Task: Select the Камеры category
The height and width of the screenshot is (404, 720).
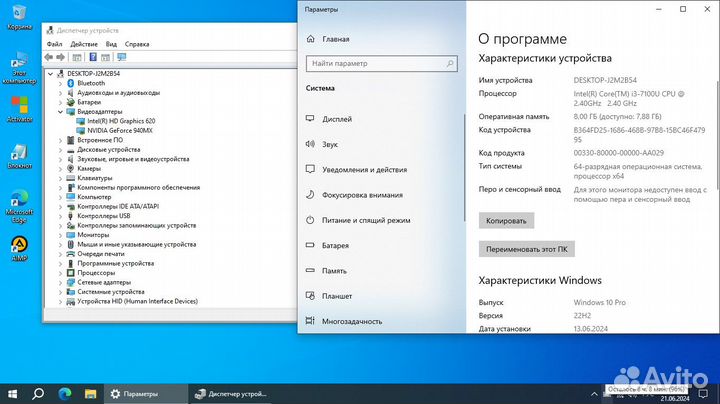Action: point(89,168)
